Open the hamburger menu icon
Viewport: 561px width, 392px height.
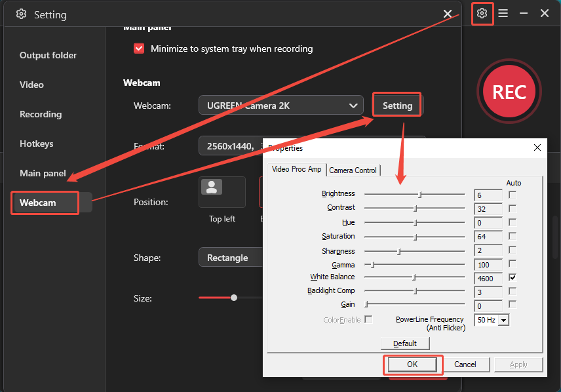503,13
